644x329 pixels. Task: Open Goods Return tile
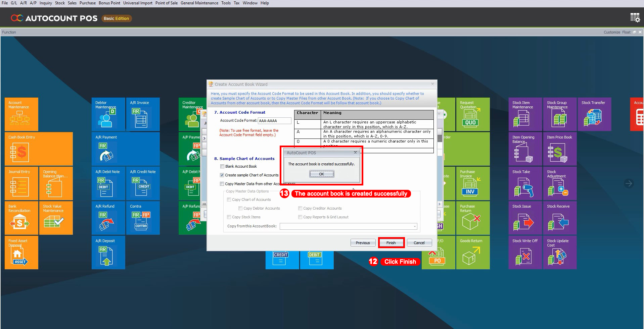coord(473,253)
